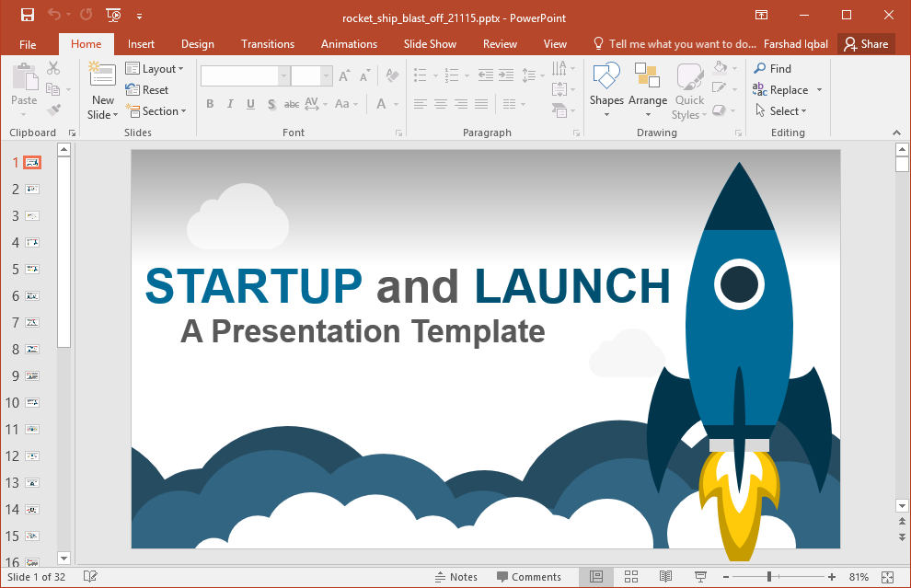Screen dimensions: 911x588
Task: Click Increase Font Size icon
Action: tap(344, 75)
